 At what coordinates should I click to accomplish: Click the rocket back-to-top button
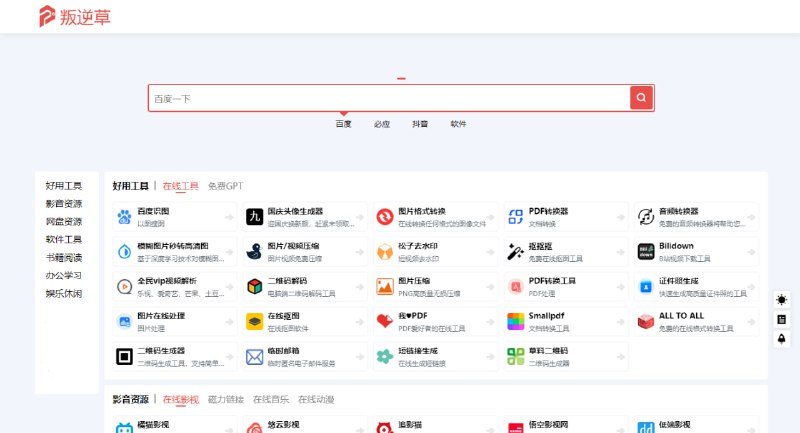point(782,339)
